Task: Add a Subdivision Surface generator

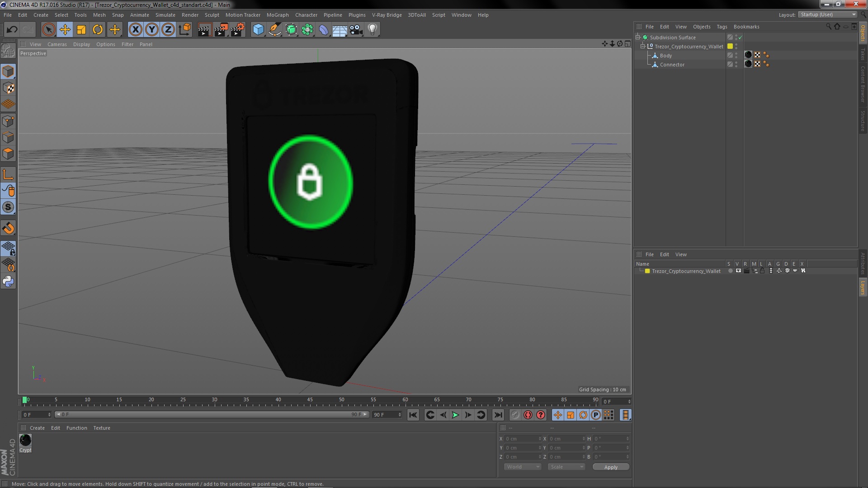Action: [291, 30]
